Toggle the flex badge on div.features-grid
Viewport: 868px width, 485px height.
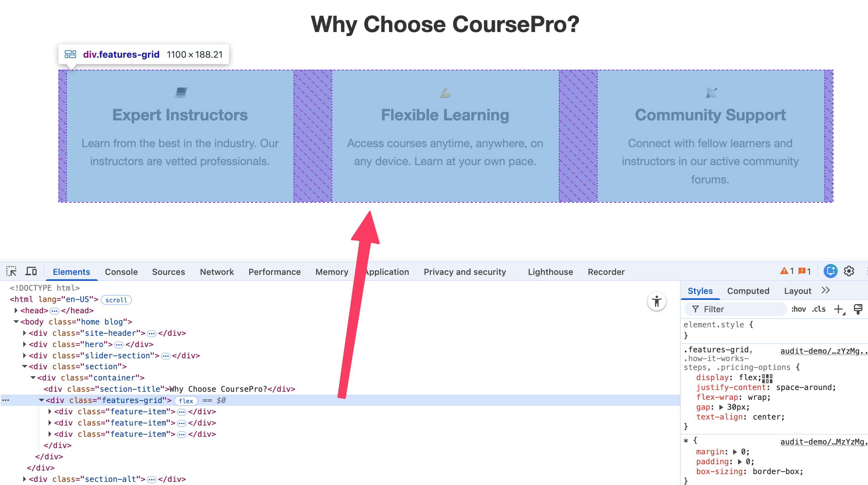(186, 401)
